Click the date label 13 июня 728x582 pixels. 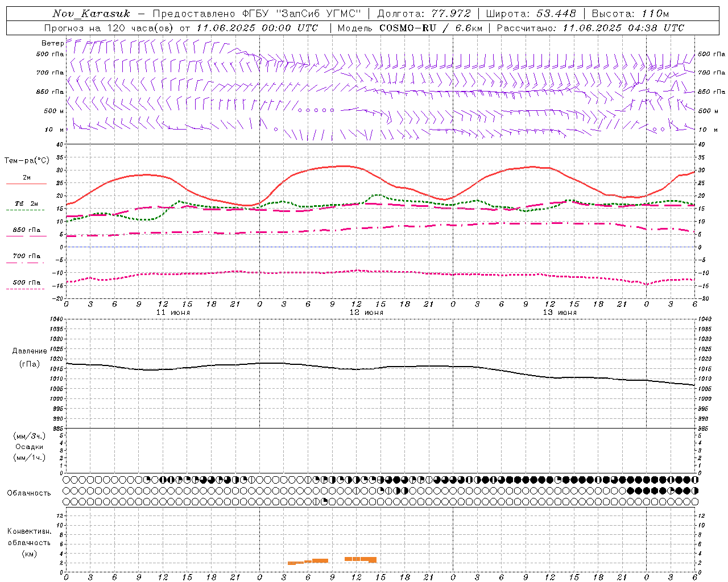click(560, 313)
